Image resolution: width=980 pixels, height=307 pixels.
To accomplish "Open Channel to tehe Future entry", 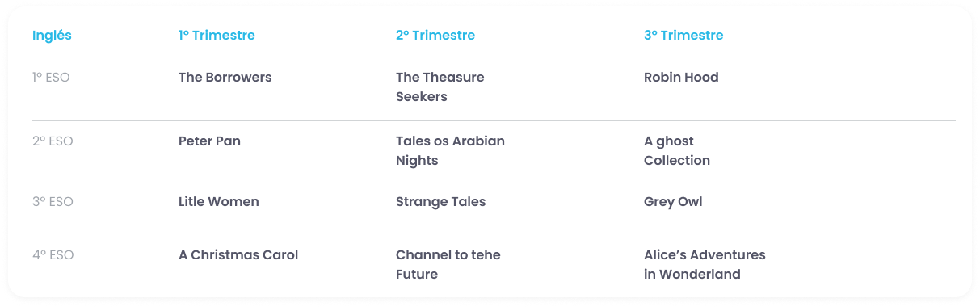I will tap(448, 265).
